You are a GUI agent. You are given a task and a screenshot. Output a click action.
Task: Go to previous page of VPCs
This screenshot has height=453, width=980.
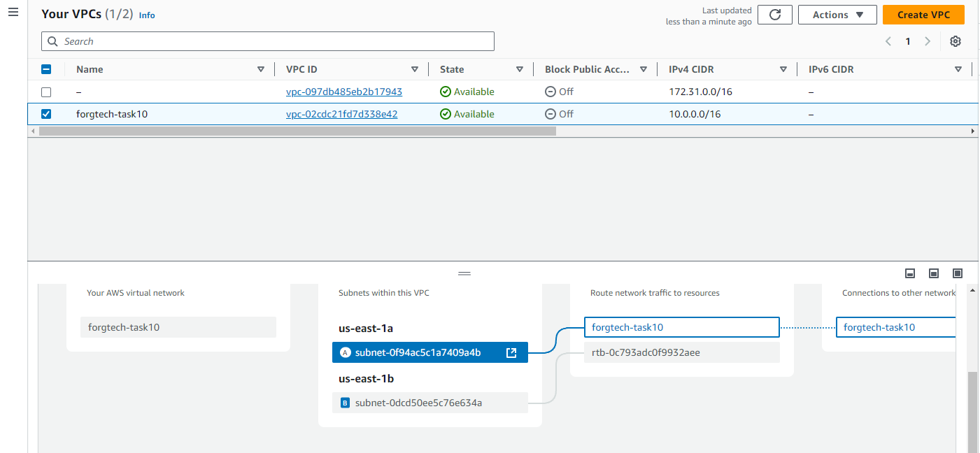coord(888,41)
